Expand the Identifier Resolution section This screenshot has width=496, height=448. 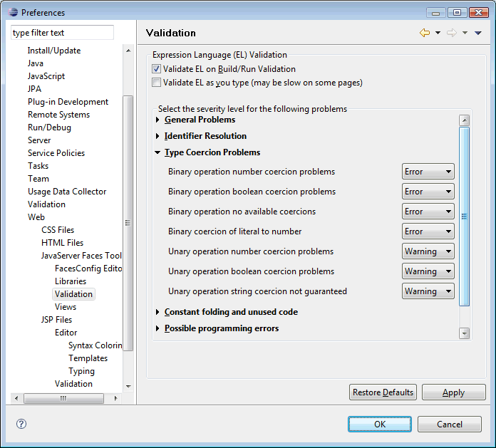(x=157, y=136)
